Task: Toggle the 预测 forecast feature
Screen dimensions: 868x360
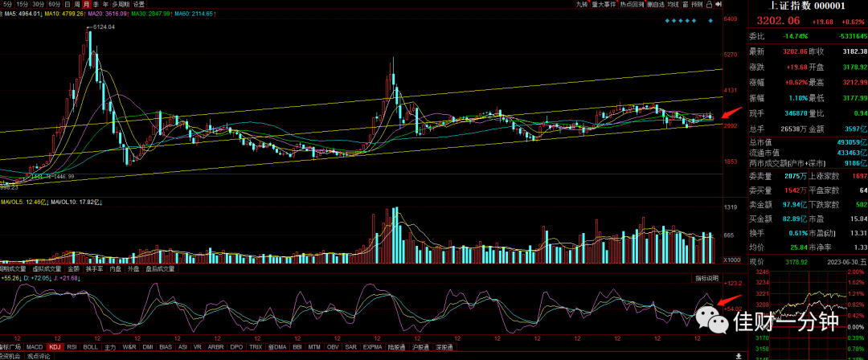Action: pos(698,4)
